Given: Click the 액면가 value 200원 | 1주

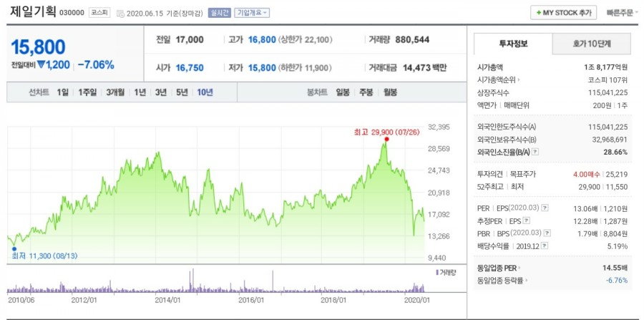Looking at the screenshot, I should [x=610, y=105].
